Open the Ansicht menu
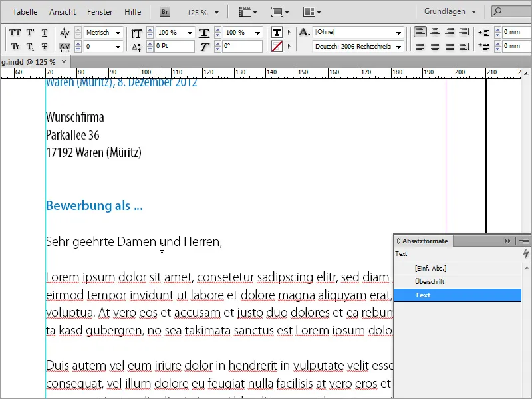This screenshot has height=399, width=532. pyautogui.click(x=63, y=12)
